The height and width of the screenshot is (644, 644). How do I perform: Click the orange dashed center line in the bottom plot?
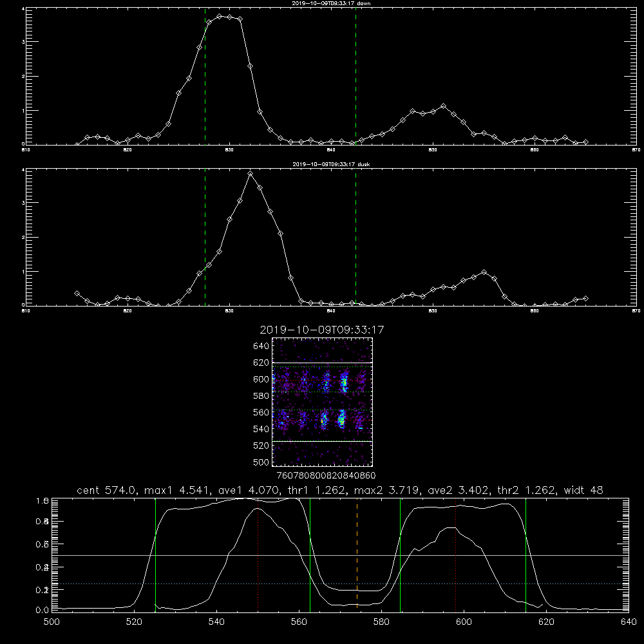pos(357,554)
